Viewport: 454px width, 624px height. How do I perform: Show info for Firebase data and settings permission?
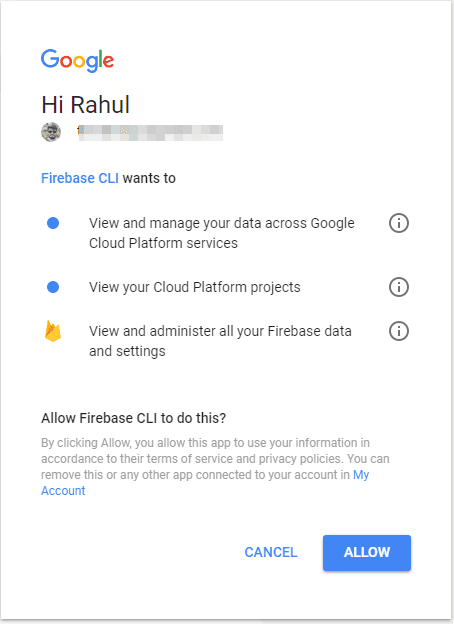399,331
